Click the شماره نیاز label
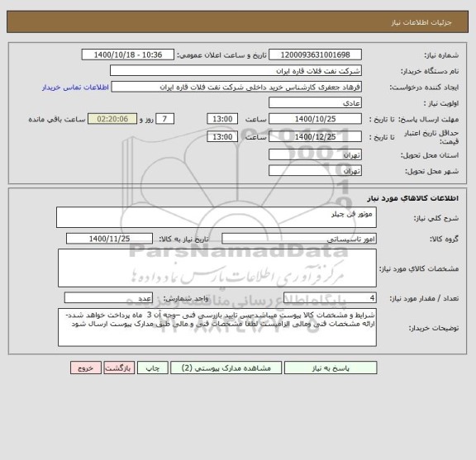 [441, 55]
